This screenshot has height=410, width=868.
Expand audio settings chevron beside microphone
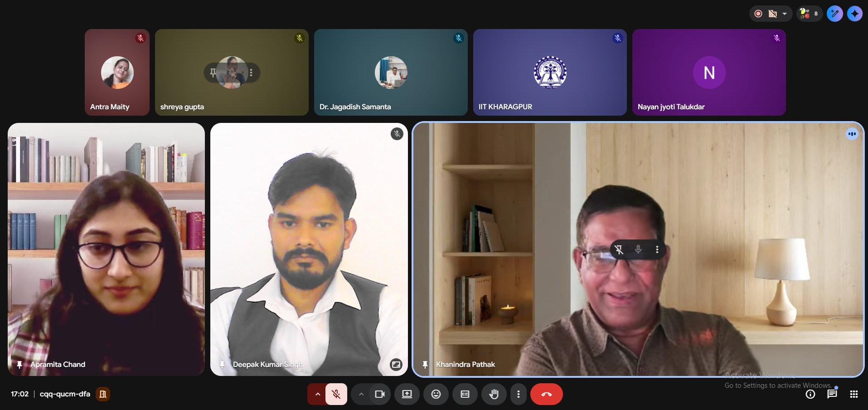click(317, 394)
